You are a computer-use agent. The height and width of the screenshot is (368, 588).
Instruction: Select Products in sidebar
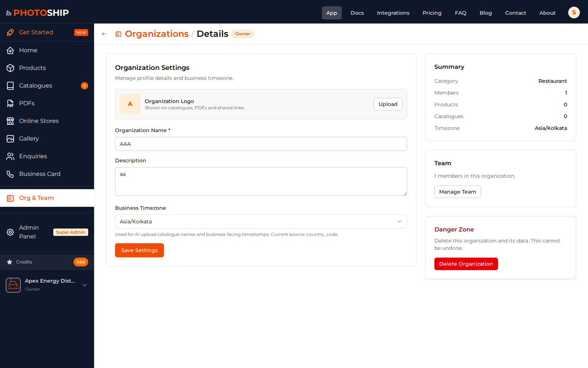[47, 68]
